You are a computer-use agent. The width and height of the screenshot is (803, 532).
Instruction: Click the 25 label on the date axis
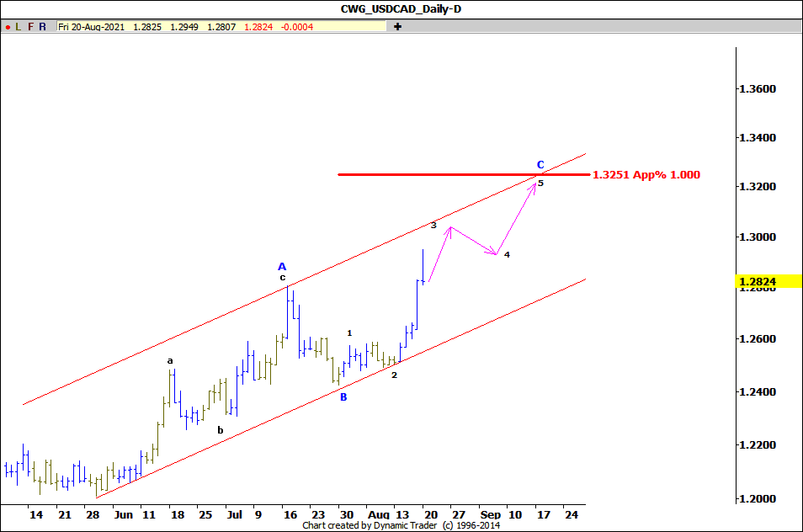tap(205, 514)
